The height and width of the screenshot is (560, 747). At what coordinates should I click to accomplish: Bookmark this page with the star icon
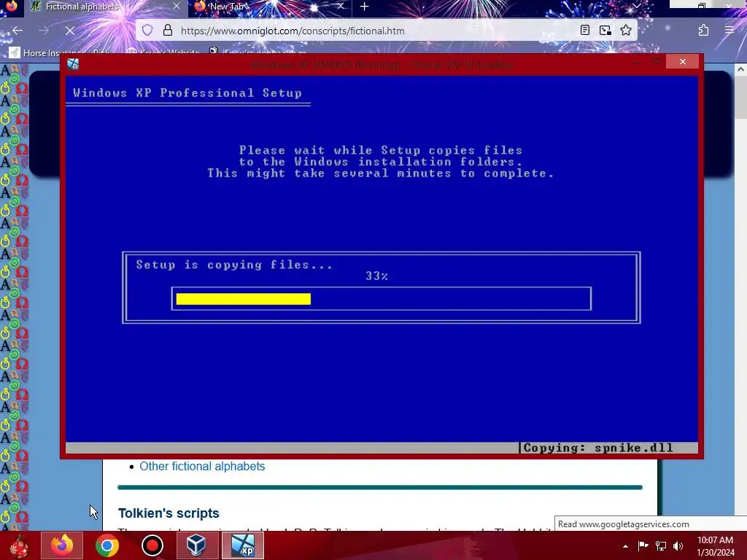coord(626,31)
